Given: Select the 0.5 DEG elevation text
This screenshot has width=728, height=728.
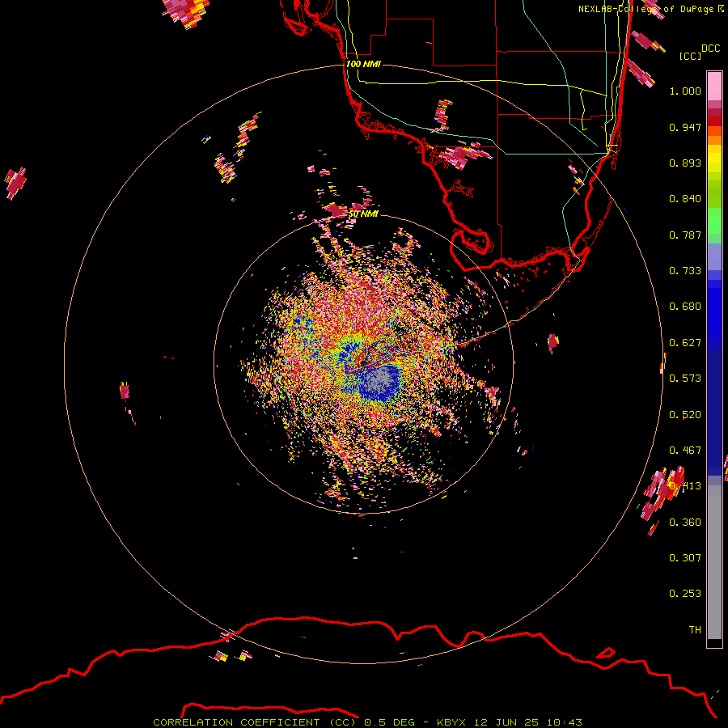Looking at the screenshot, I should (390, 722).
